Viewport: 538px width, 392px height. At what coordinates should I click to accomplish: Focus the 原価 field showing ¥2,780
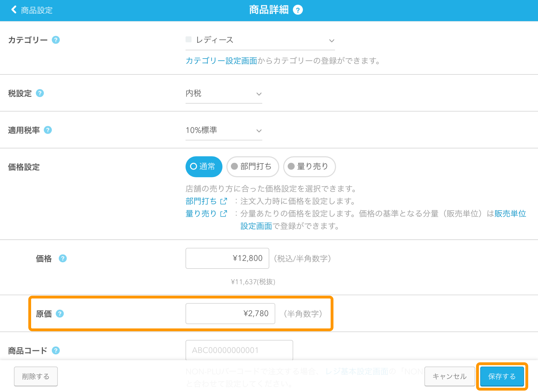[230, 314]
